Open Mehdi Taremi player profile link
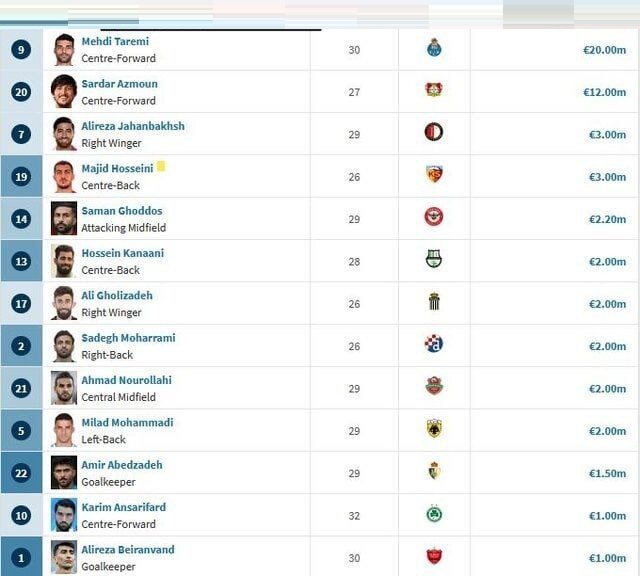640x576 pixels. point(115,41)
